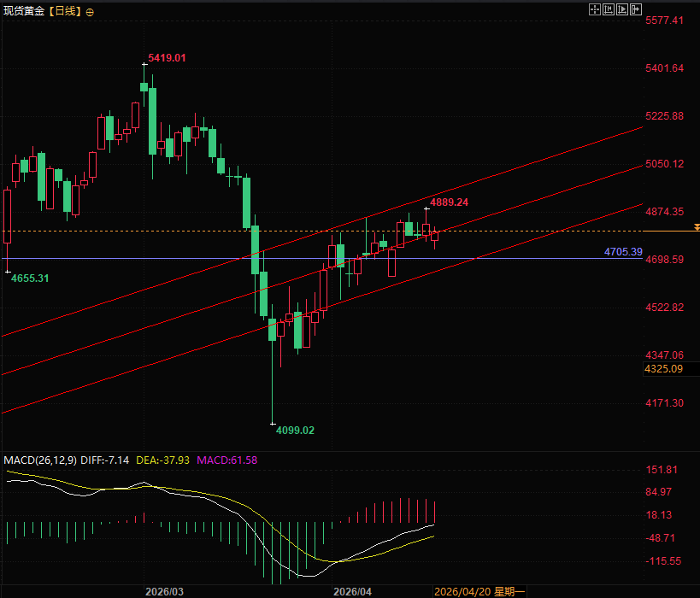Click the yellow DEA:-37.93 value
Screen dimensions: 700x598
[x=162, y=460]
